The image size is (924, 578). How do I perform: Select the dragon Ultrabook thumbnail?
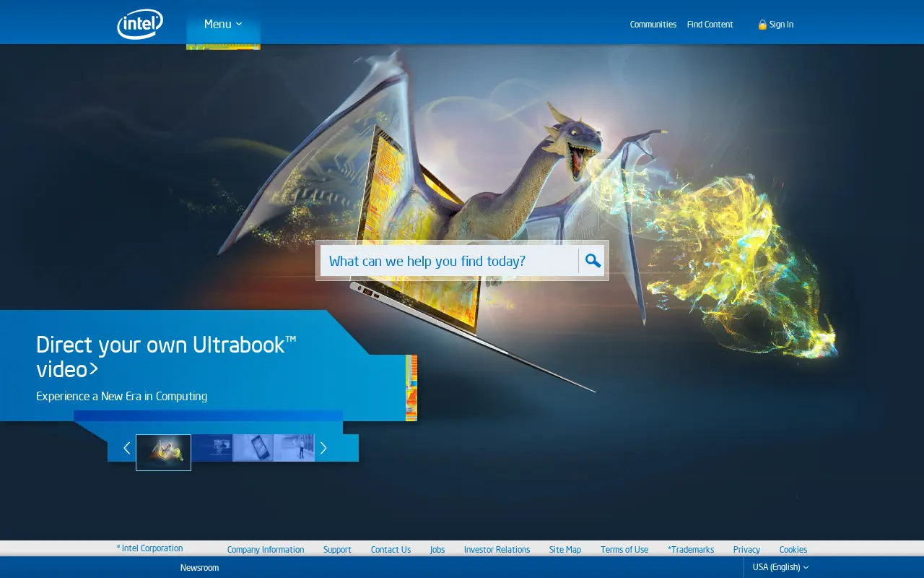point(163,452)
